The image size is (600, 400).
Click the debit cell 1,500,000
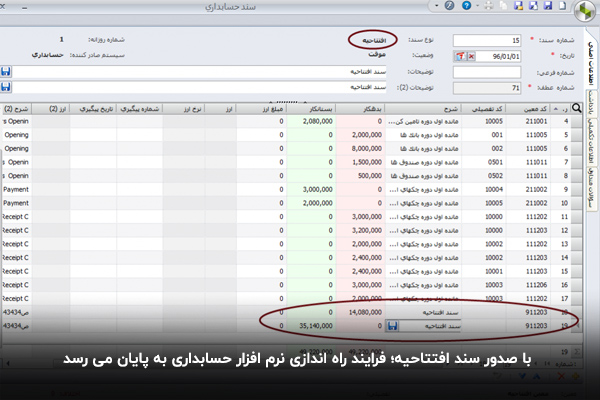pos(360,162)
